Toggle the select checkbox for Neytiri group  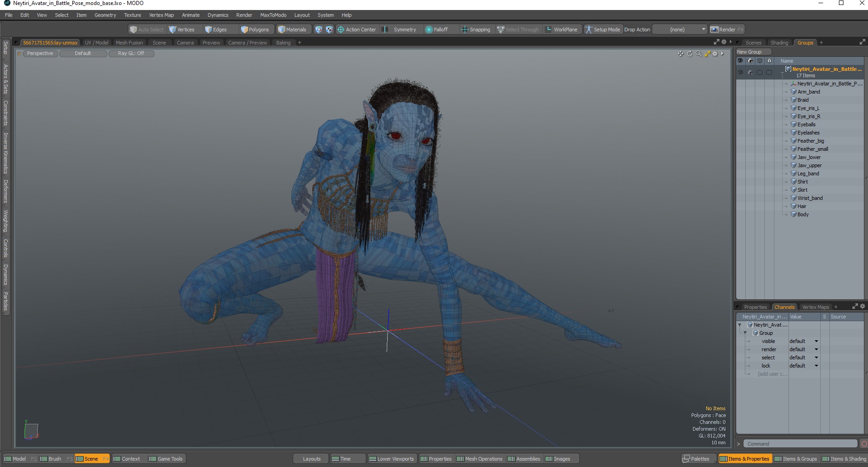759,72
